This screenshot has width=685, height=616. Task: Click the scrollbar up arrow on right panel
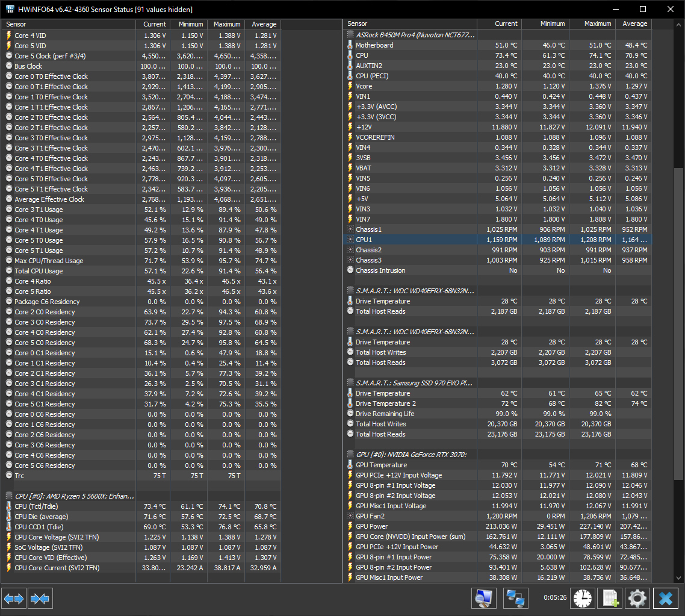coord(678,25)
